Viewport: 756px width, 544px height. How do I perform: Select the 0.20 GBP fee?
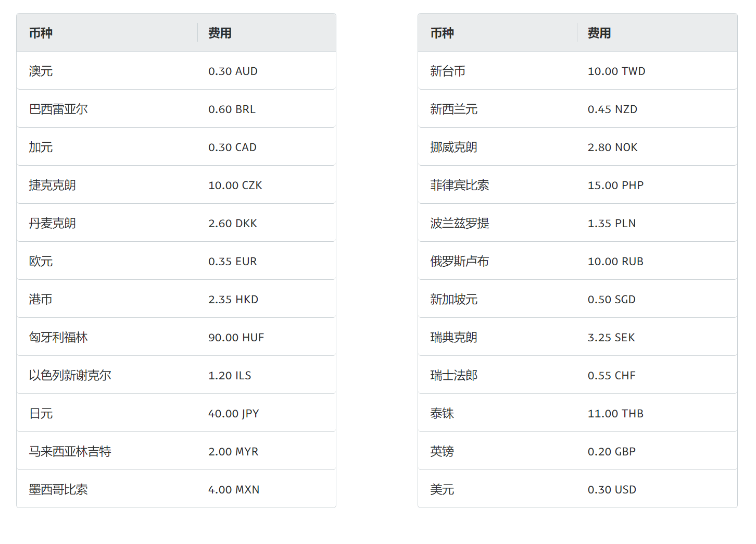pyautogui.click(x=612, y=451)
